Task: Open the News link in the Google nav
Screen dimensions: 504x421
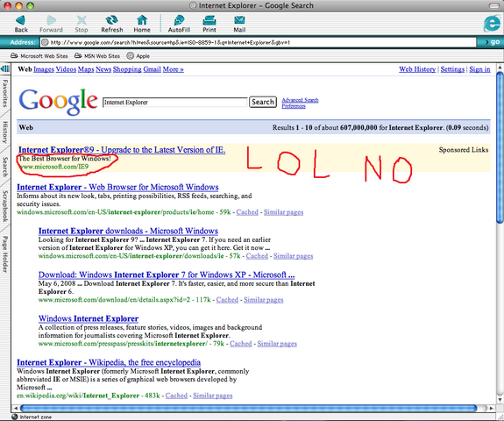Action: [103, 69]
